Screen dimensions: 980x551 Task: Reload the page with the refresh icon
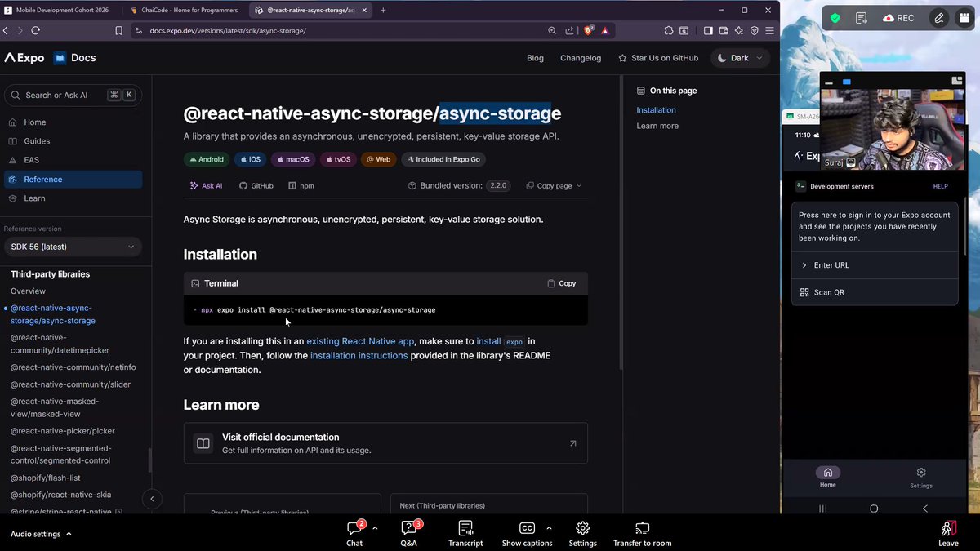point(35,30)
